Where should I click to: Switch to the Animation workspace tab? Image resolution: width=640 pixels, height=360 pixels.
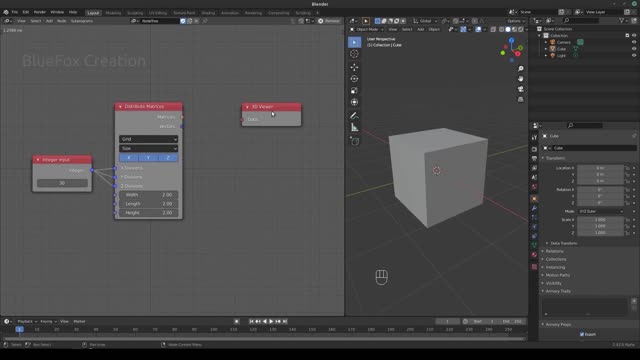coord(230,13)
